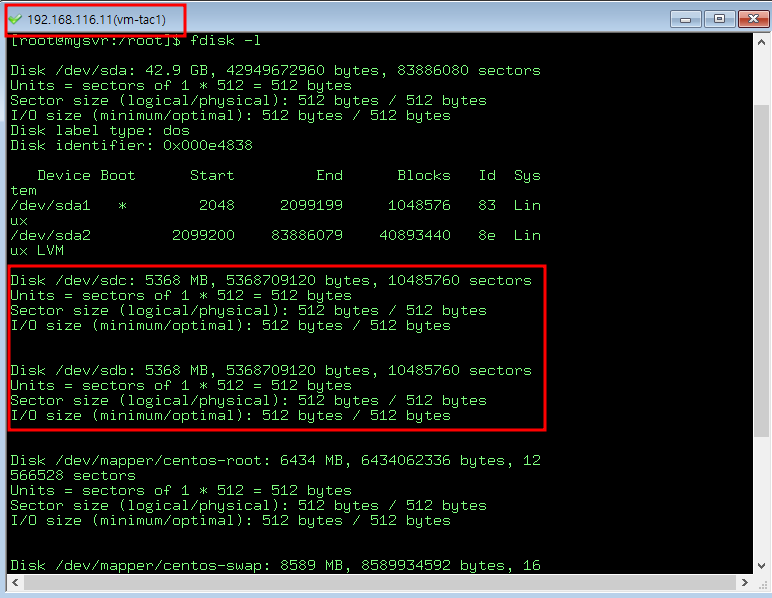Screen dimensions: 772x598
Task: Click the '8e' partition Id value
Action: tap(487, 235)
